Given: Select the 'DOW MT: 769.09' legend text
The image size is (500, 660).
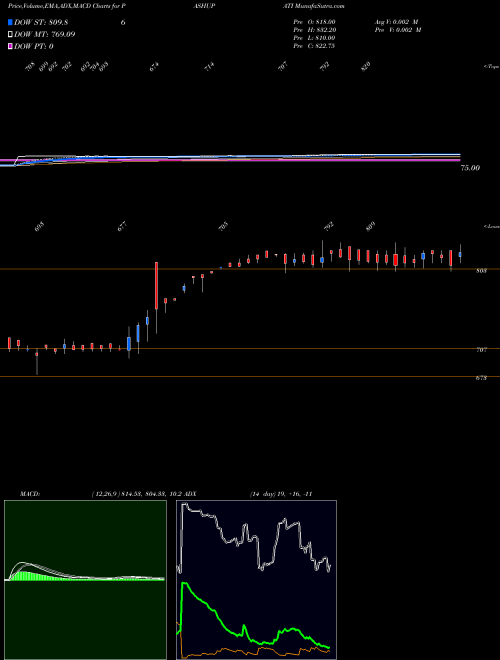Looking at the screenshot, I should point(45,34).
